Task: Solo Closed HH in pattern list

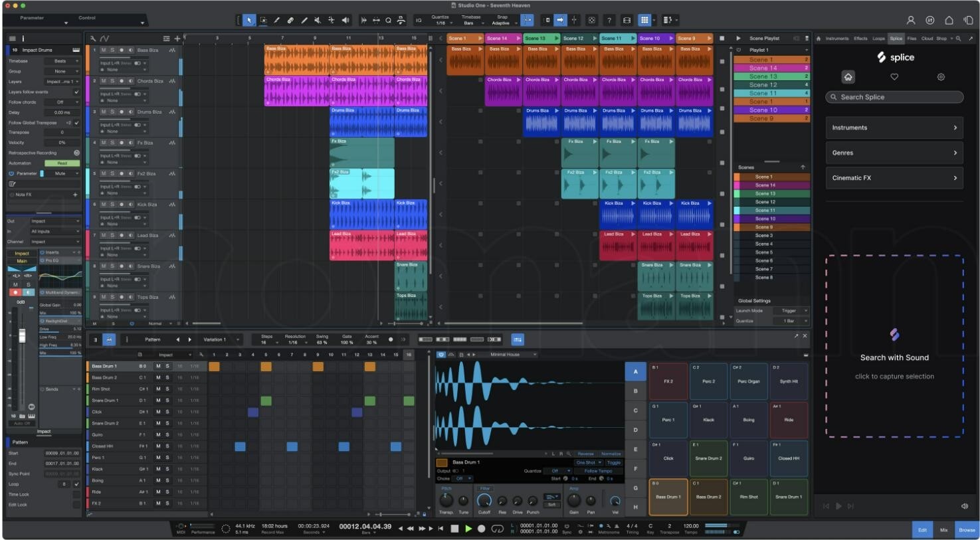Action: coord(167,446)
